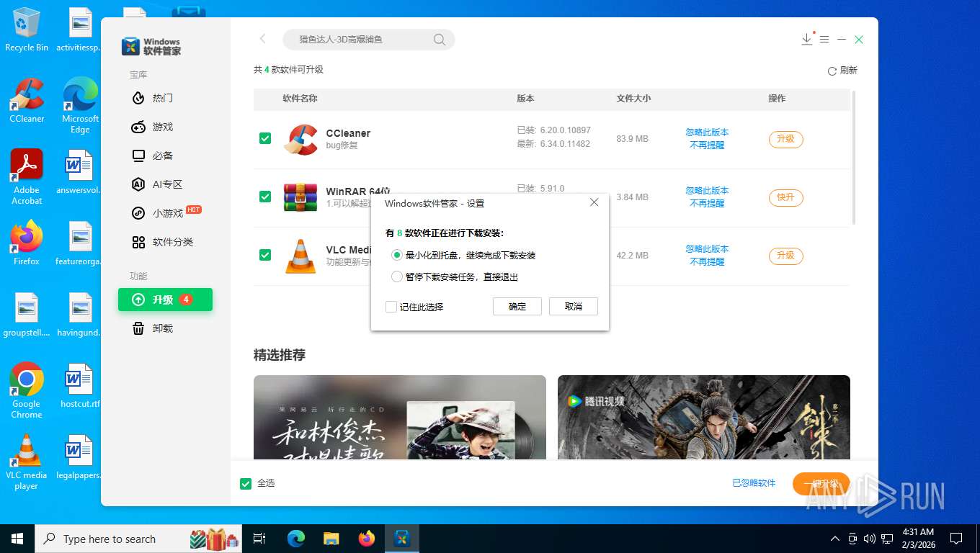Click the refresh 刷新 button
980x553 pixels.
(842, 71)
